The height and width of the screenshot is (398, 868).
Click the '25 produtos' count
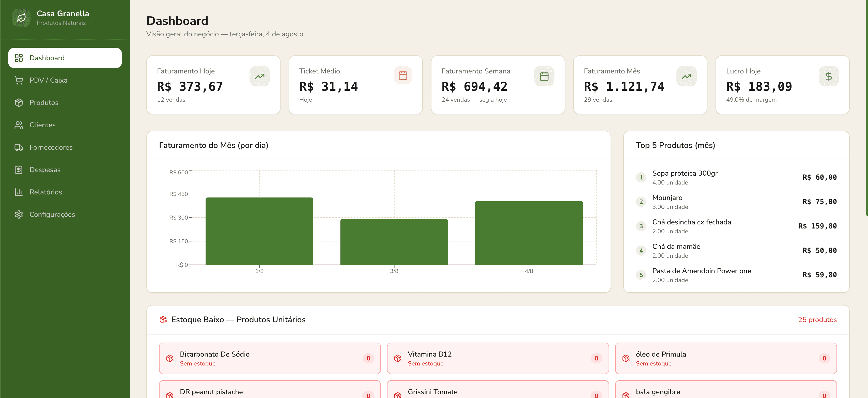click(x=817, y=320)
